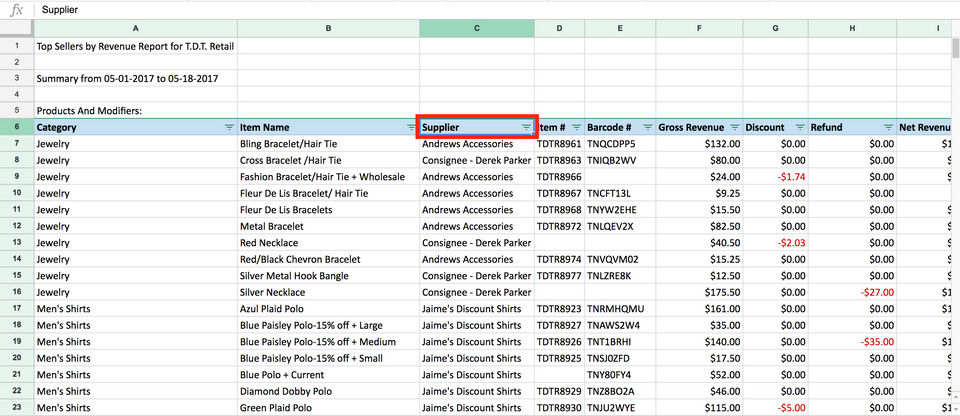The image size is (960, 416).
Task: Select row 17 header number
Action: pyautogui.click(x=16, y=308)
